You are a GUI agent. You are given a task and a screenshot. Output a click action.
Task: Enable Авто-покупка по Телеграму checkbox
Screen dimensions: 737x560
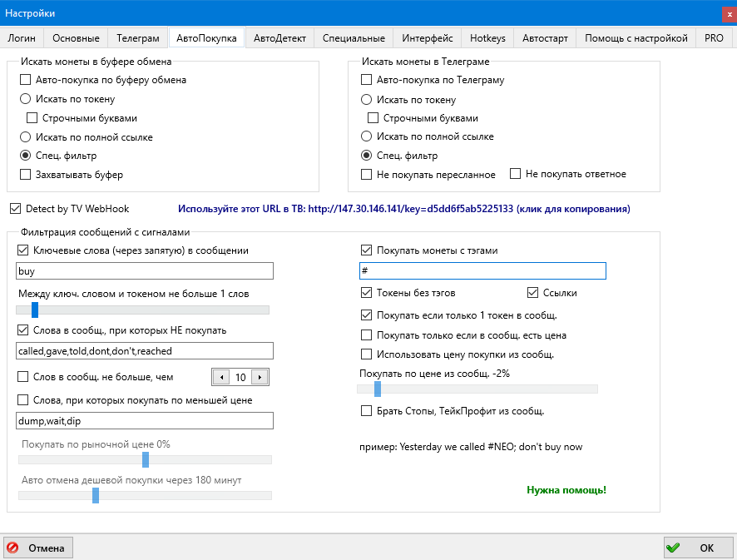(x=367, y=81)
